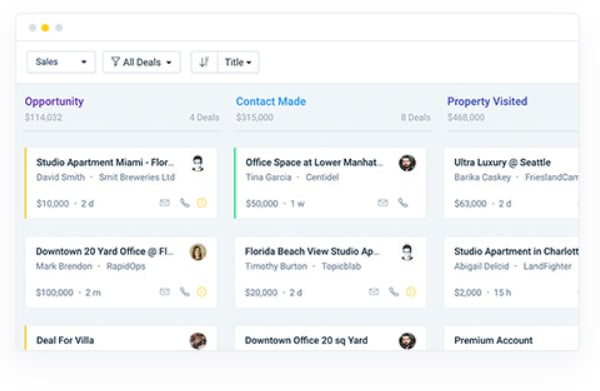Screen dimensions: 600x391
Task: Click the phone icon on Studio Apartment Miami card
Action: pyautogui.click(x=185, y=203)
